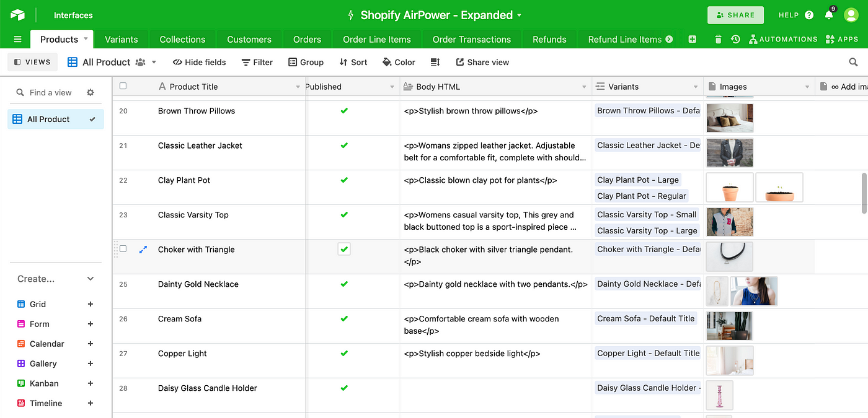Open the notifications bell icon
Image resolution: width=868 pixels, height=418 pixels.
pos(829,15)
